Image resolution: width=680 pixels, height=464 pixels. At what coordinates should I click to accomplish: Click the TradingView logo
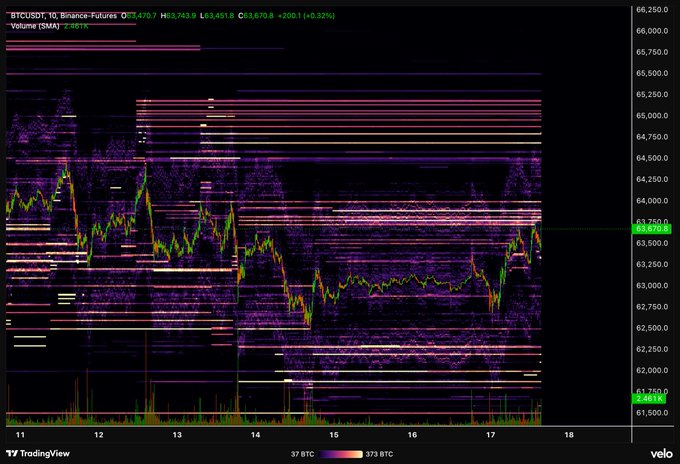click(x=38, y=454)
